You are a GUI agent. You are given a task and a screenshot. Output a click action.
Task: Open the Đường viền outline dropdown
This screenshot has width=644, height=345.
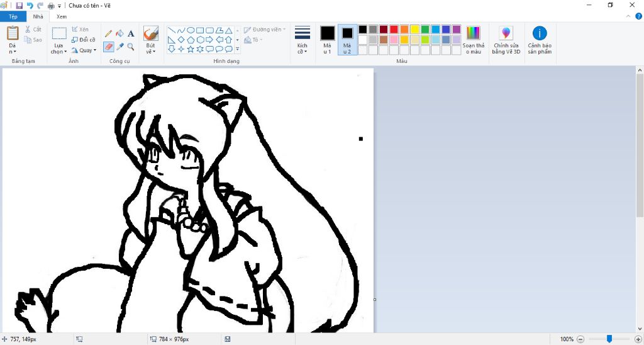click(265, 30)
